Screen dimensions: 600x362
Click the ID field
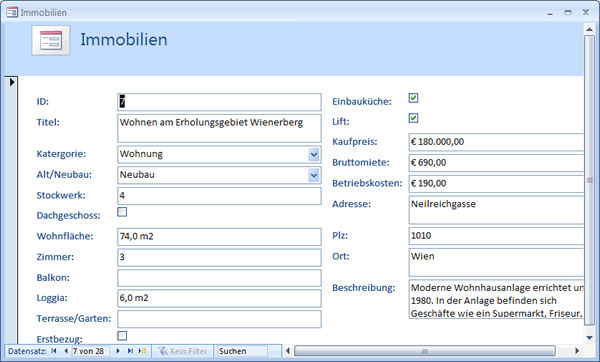(219, 102)
